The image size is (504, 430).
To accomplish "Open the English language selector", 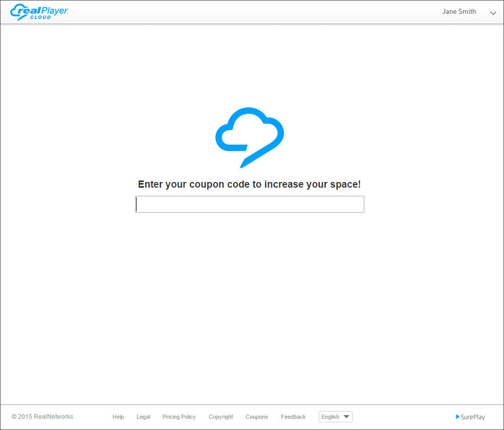I will tap(335, 417).
